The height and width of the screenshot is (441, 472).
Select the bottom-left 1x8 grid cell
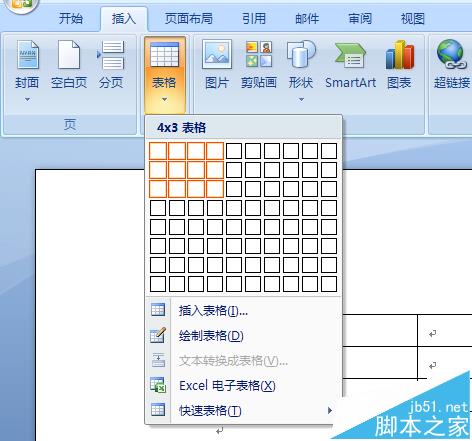click(158, 284)
